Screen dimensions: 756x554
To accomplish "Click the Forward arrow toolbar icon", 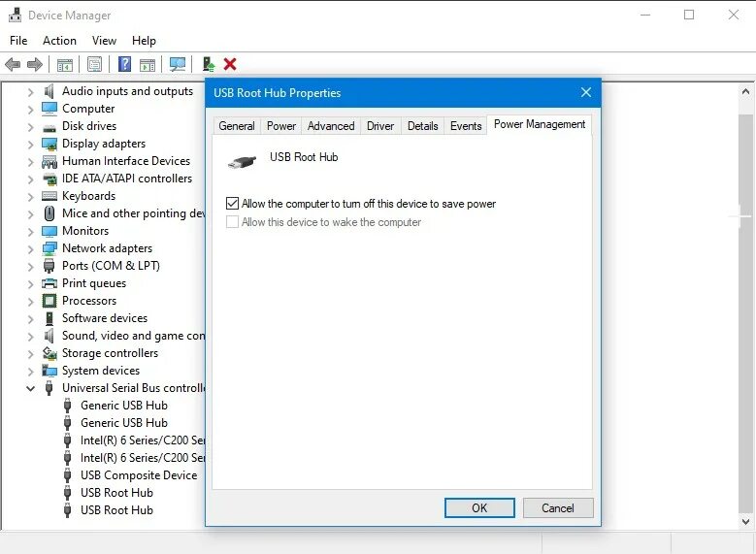I will pyautogui.click(x=35, y=64).
